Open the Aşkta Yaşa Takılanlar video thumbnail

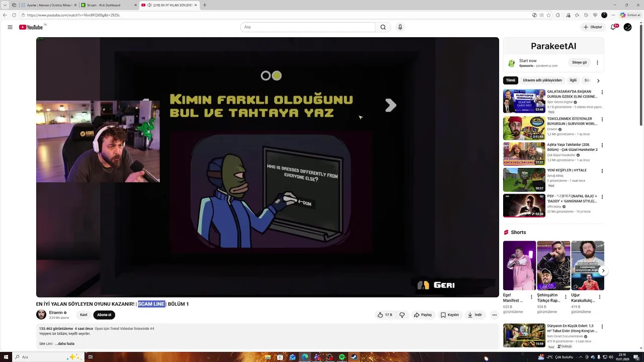[524, 154]
